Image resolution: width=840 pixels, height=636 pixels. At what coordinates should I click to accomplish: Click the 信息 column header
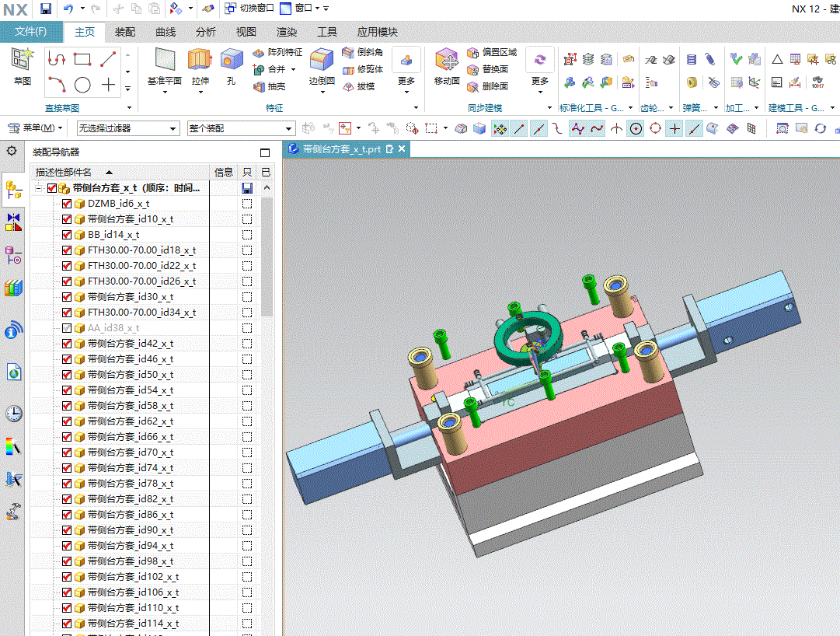(223, 172)
